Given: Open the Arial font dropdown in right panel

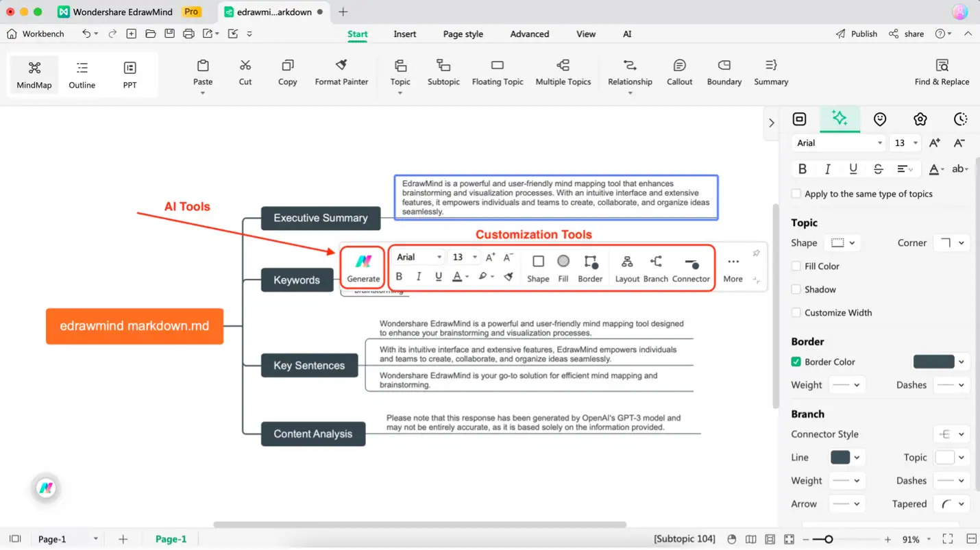Looking at the screenshot, I should point(839,143).
